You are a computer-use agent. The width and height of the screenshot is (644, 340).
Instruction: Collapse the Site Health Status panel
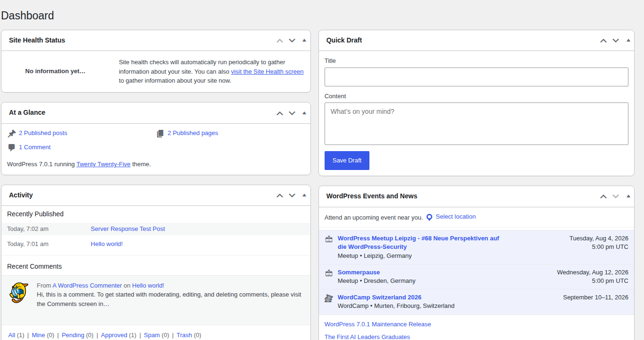click(304, 41)
